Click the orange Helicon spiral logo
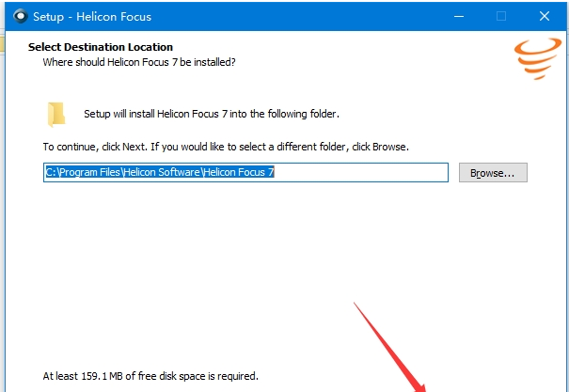 point(538,58)
